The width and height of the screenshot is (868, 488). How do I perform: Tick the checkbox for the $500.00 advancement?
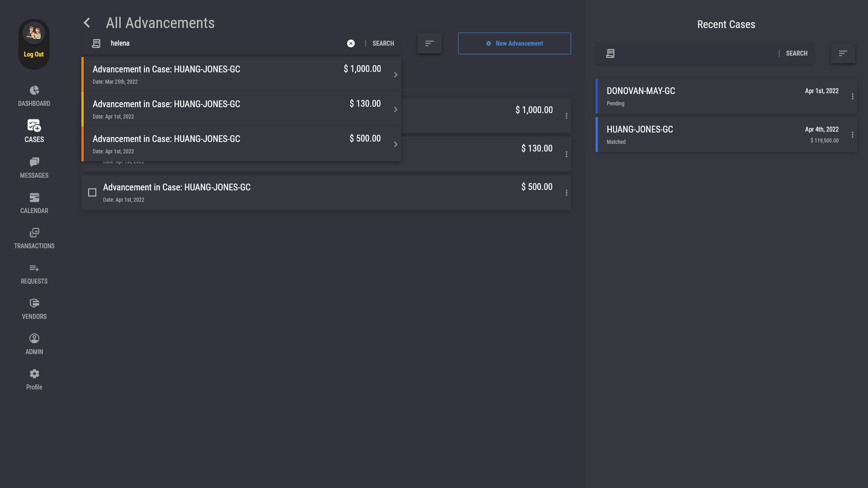point(92,193)
